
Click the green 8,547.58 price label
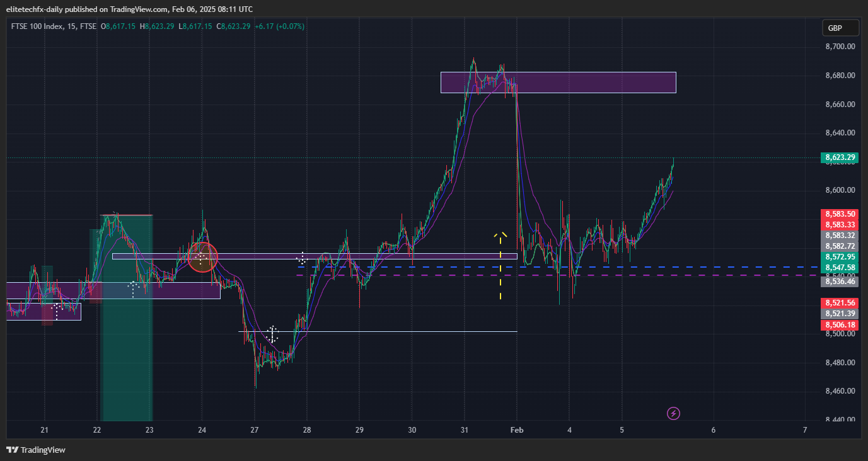point(840,268)
